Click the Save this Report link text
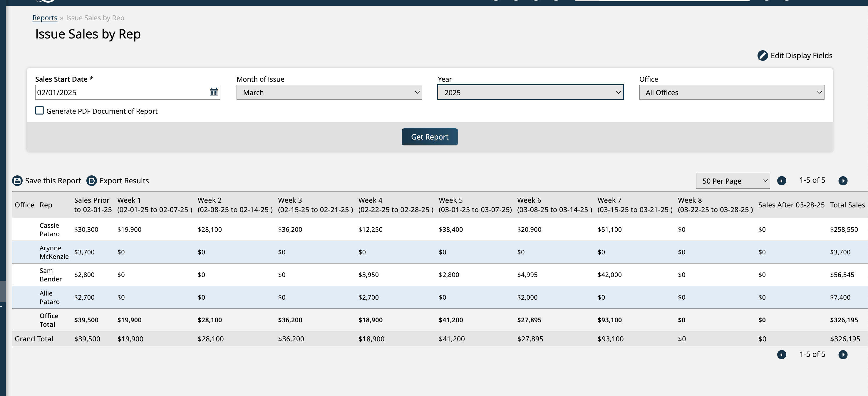This screenshot has height=396, width=868. pos(53,181)
